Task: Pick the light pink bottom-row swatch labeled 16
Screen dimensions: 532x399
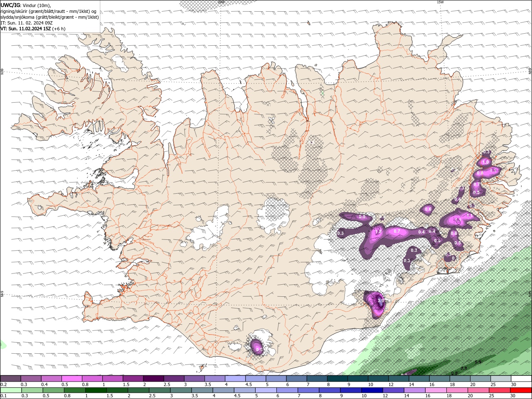Action: 436,390
